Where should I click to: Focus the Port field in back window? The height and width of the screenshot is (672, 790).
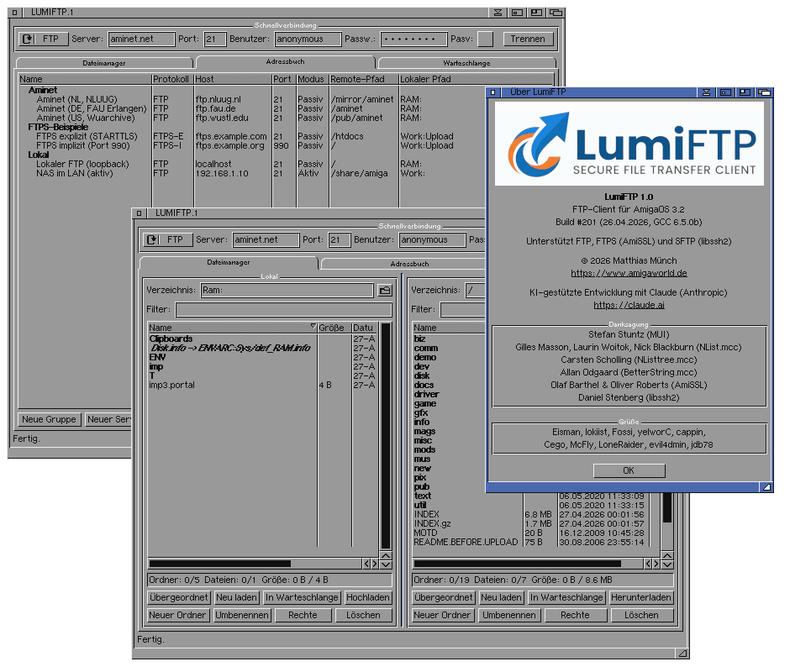214,39
